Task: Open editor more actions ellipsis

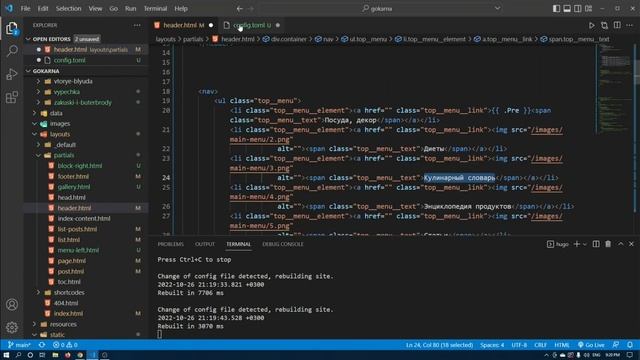Action: (630, 25)
